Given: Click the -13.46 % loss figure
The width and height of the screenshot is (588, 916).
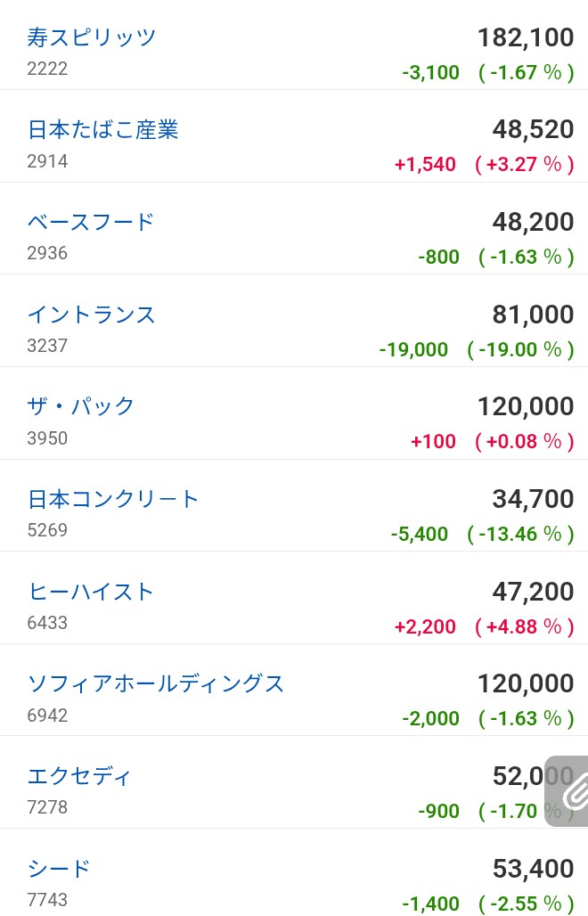Looking at the screenshot, I should [521, 534].
